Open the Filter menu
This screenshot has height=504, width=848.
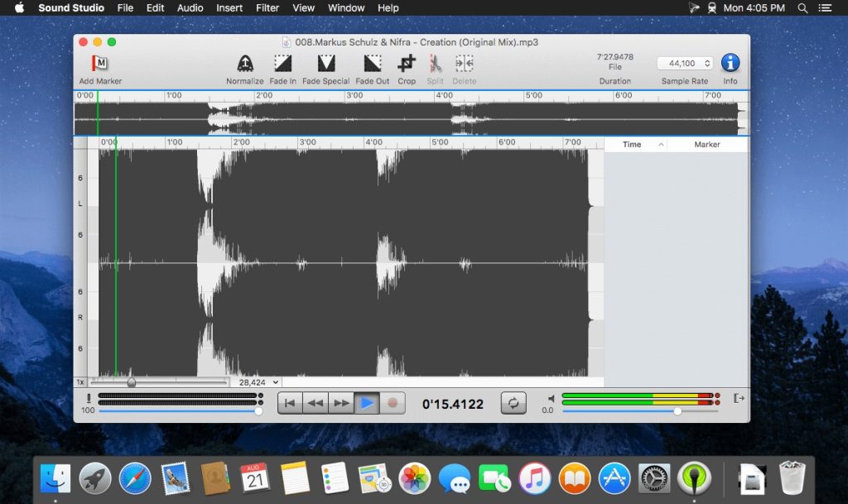pos(267,7)
